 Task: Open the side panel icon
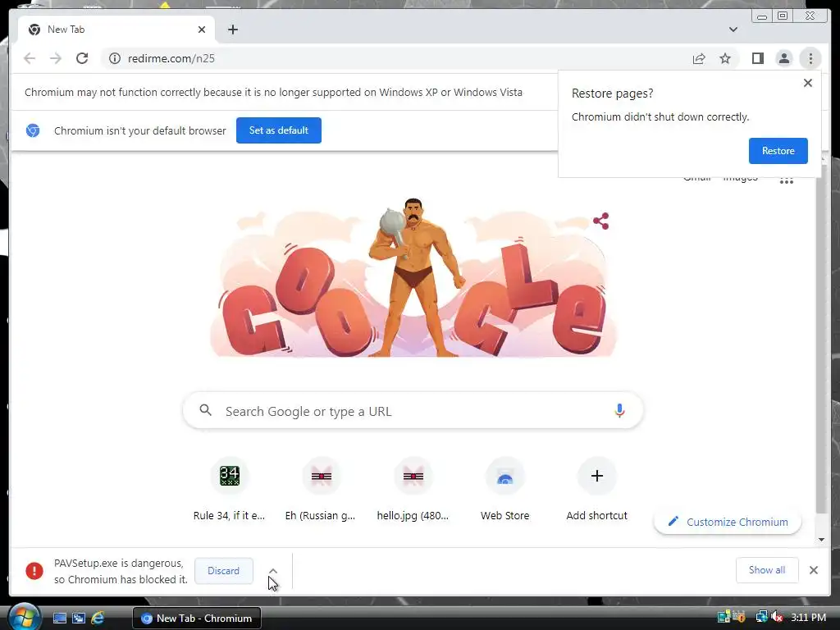(757, 58)
